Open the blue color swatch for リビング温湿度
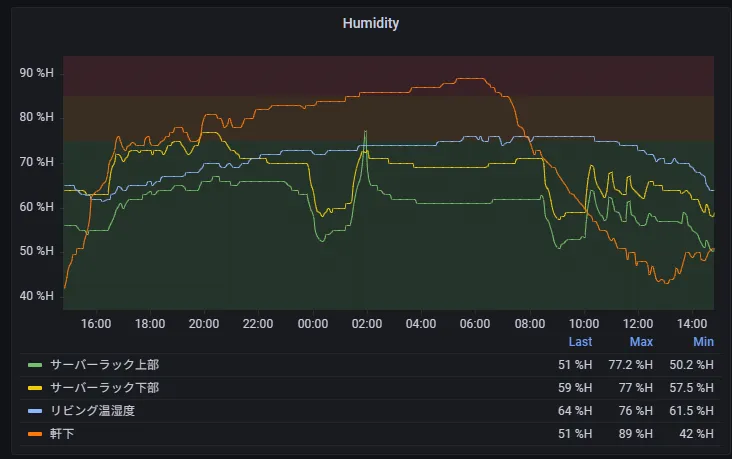 point(35,411)
